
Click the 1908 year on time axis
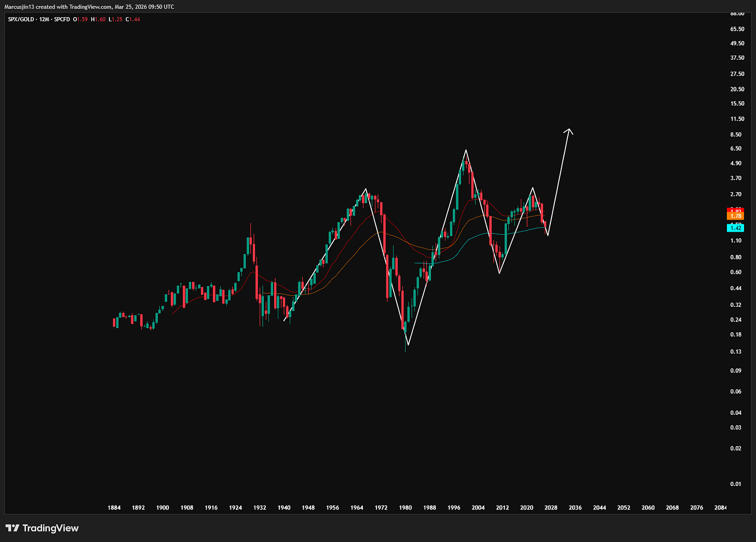coord(187,508)
